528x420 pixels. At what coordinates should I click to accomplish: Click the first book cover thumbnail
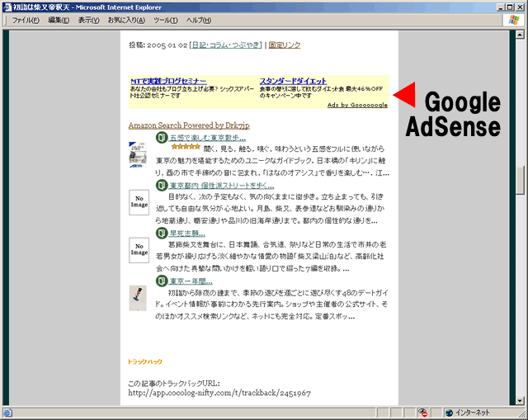[x=138, y=154]
